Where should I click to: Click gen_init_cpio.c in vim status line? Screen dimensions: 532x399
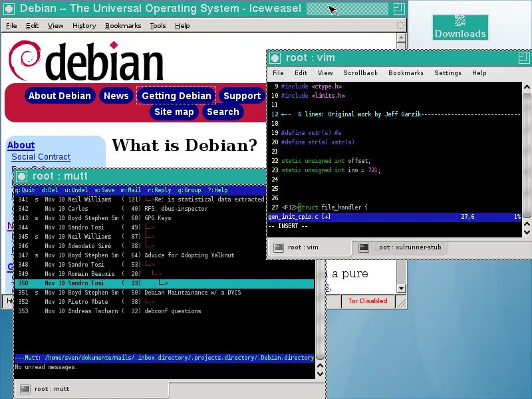click(x=293, y=217)
